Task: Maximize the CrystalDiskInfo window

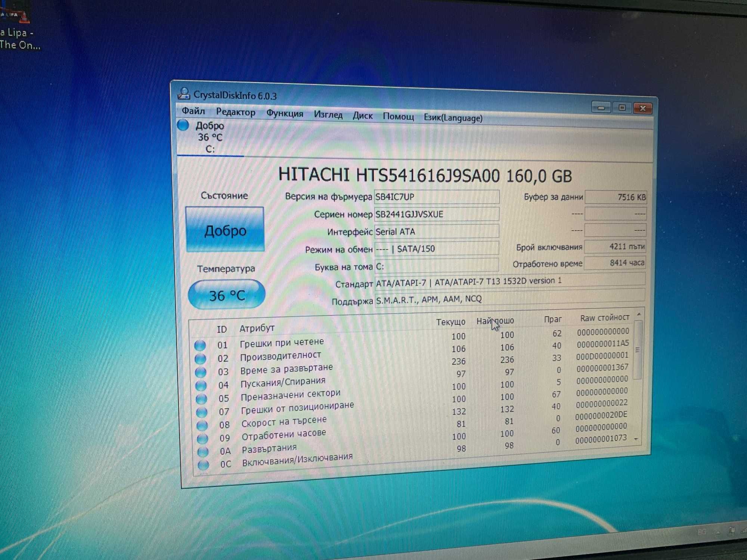Action: point(622,108)
